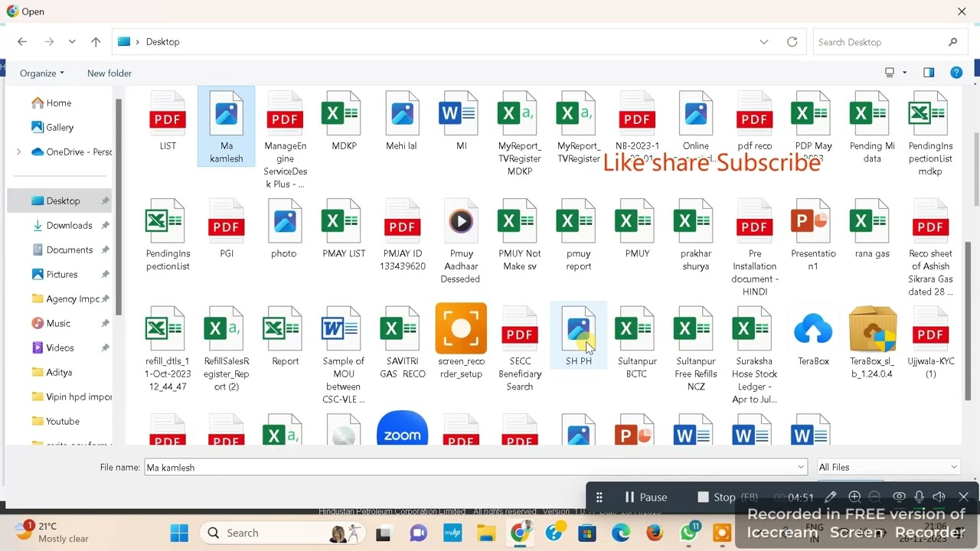Image resolution: width=980 pixels, height=551 pixels.
Task: Open the File name history dropdown
Action: (801, 467)
